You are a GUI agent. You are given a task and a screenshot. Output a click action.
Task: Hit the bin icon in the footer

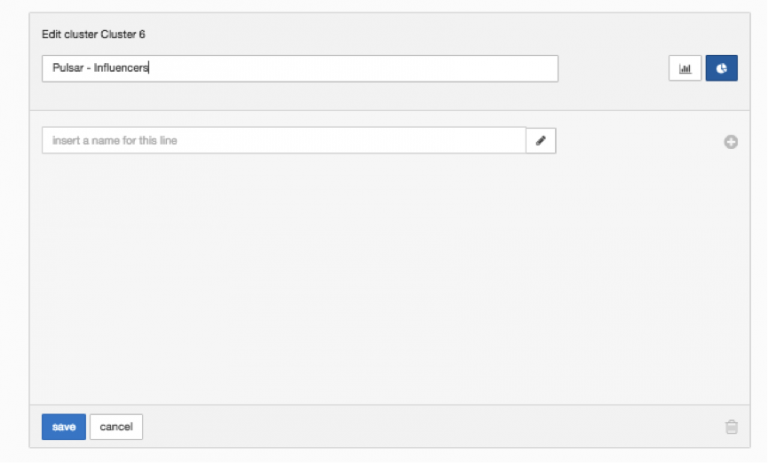click(x=731, y=427)
